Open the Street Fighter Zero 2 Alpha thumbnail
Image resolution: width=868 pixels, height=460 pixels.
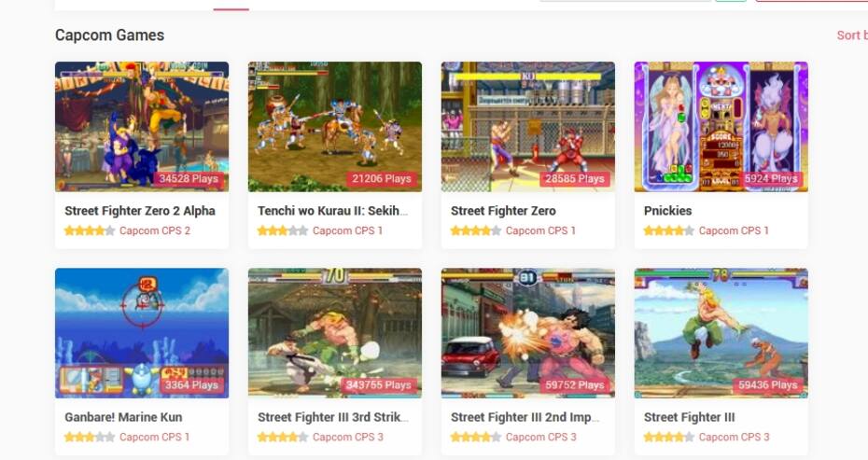coord(142,127)
